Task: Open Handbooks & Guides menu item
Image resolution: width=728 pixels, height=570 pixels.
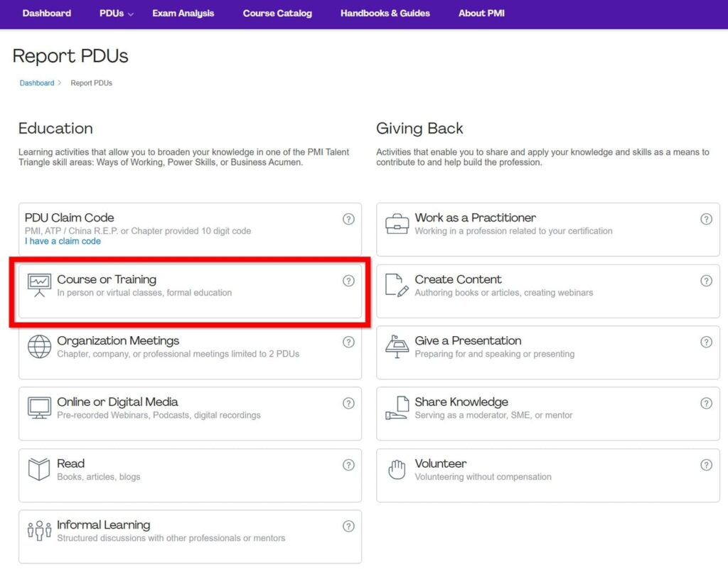Action: pyautogui.click(x=385, y=14)
